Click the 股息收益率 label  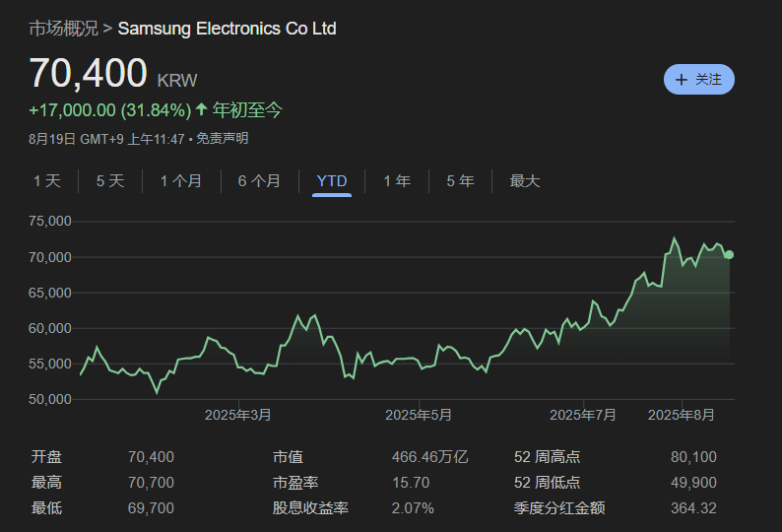point(310,508)
